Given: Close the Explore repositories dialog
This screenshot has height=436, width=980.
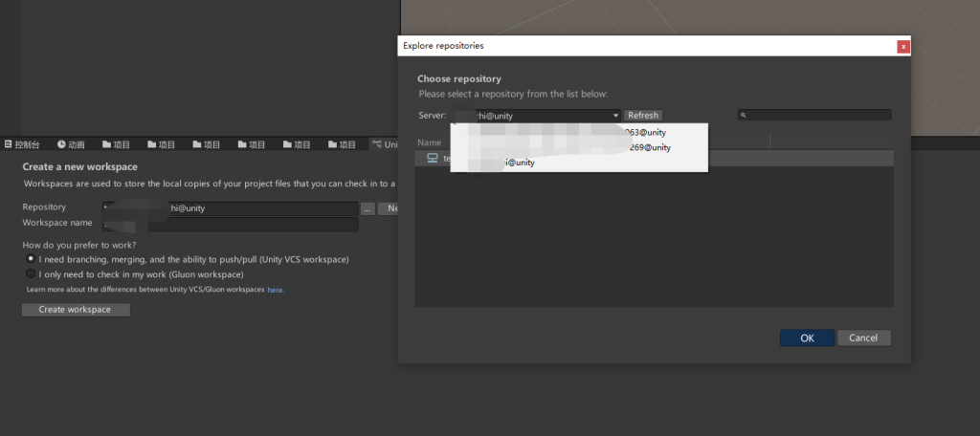Looking at the screenshot, I should (x=902, y=45).
